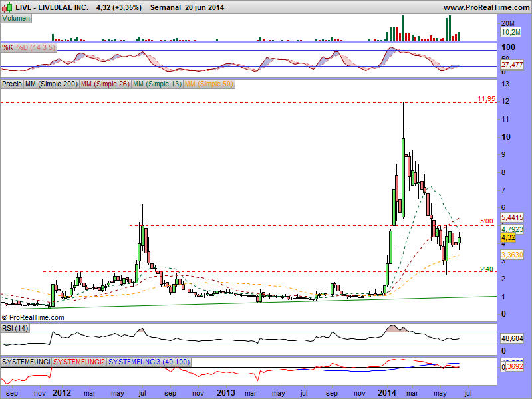Viewport: 532px width, 399px height.
Task: Click the Volumen panel label
Action: pos(16,19)
